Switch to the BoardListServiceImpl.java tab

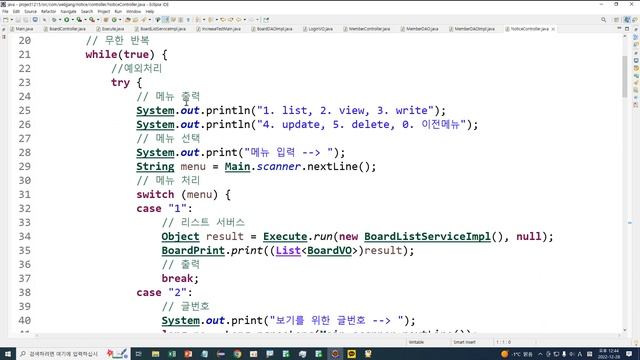pyautogui.click(x=160, y=29)
